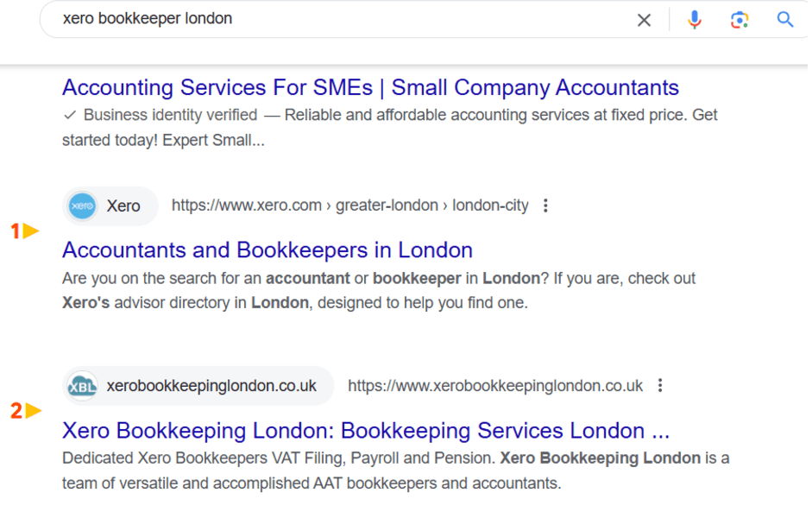Open Google Lens image search
Viewport: 812px width, 518px height.
[x=739, y=19]
